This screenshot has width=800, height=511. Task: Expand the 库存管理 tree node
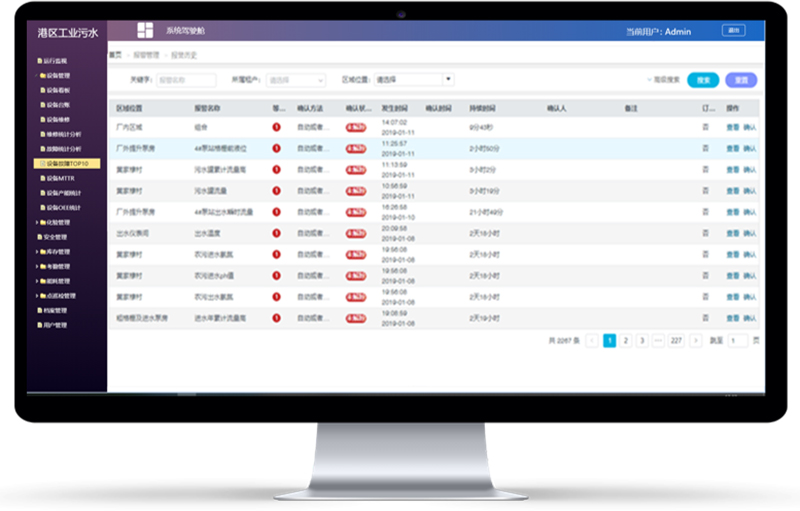tap(36, 251)
